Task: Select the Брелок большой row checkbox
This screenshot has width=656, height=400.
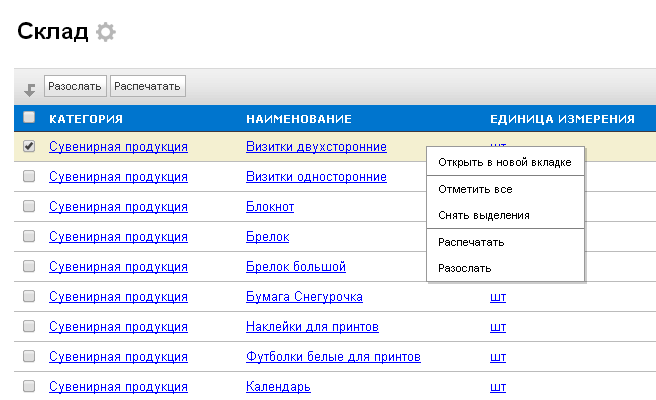Action: tap(29, 267)
